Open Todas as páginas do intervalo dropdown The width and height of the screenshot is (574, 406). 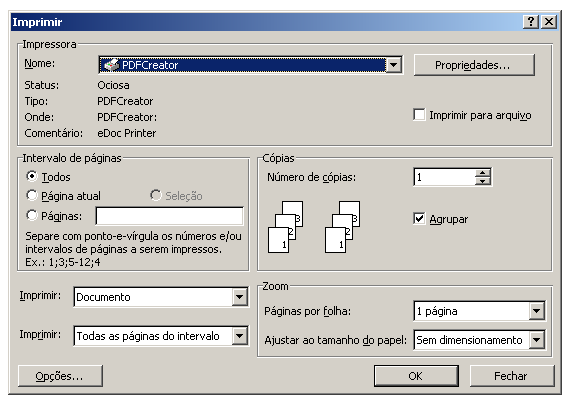coord(239,336)
